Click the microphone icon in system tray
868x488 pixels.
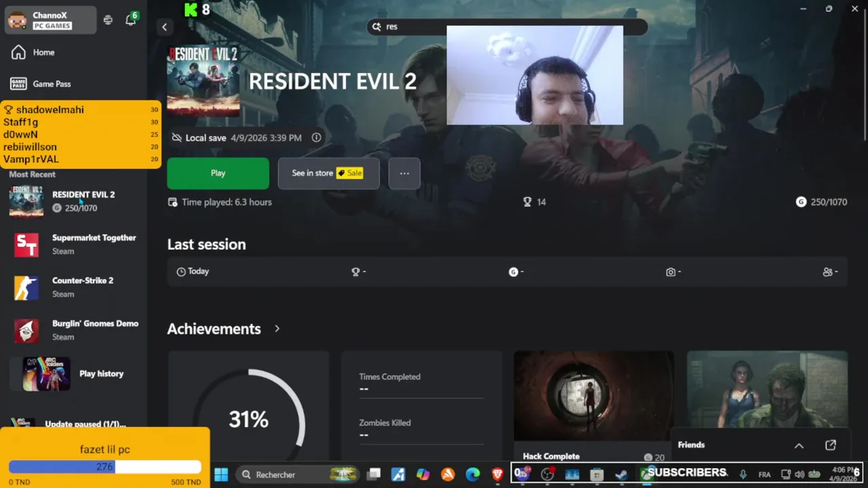tap(743, 474)
